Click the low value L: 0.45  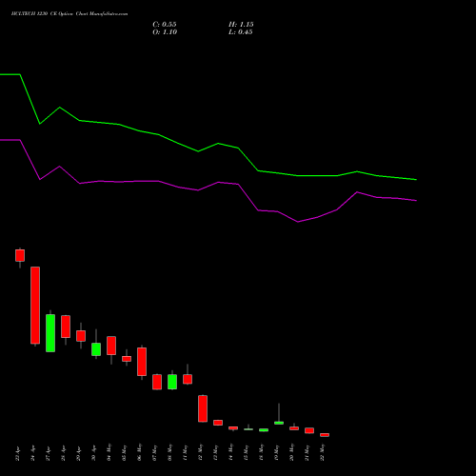click(x=241, y=32)
